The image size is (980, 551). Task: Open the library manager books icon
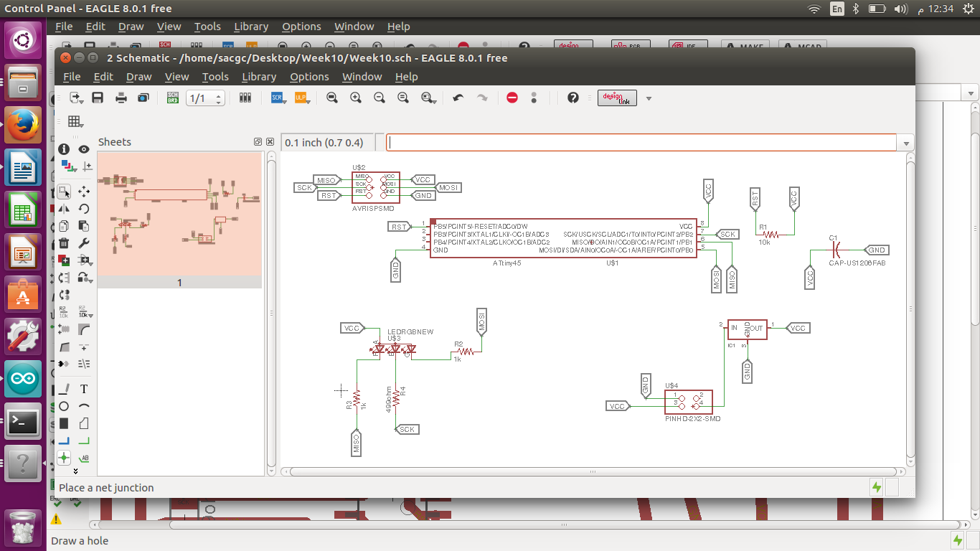pyautogui.click(x=245, y=98)
